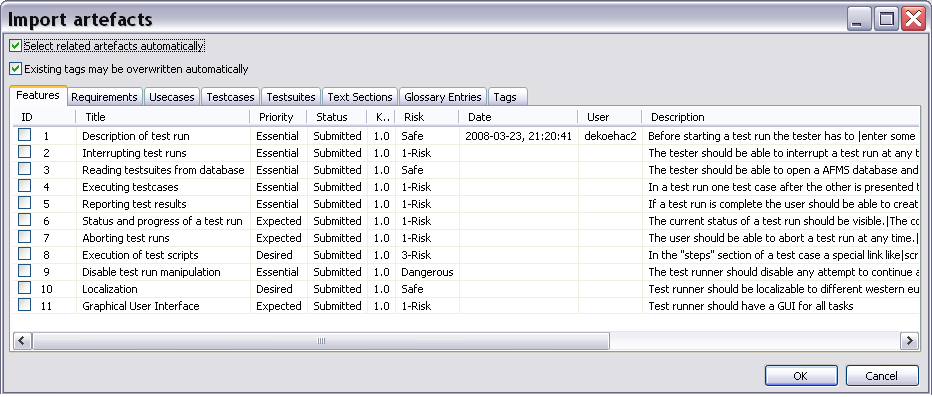Sort by the Priority column header
The image size is (932, 397).
[x=279, y=117]
